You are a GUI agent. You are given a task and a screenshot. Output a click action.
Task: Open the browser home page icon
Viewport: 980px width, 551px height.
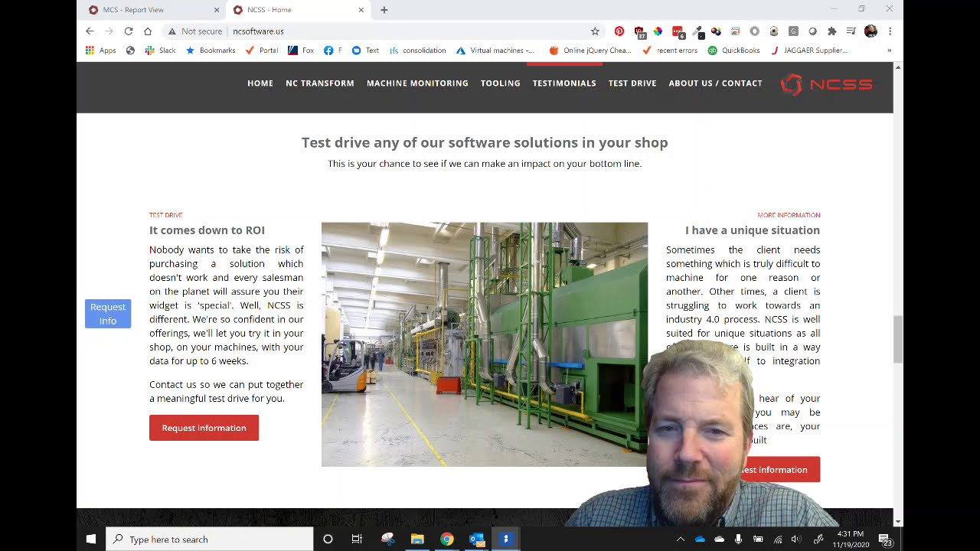pyautogui.click(x=148, y=31)
